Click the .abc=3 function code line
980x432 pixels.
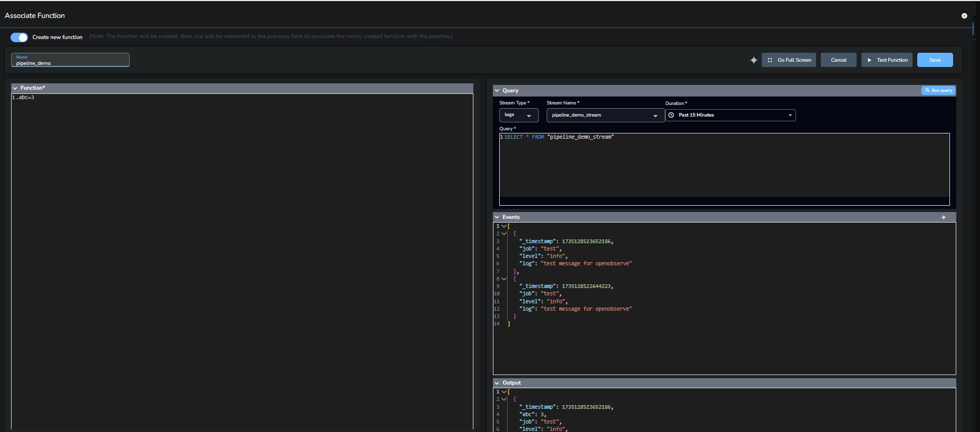click(25, 98)
